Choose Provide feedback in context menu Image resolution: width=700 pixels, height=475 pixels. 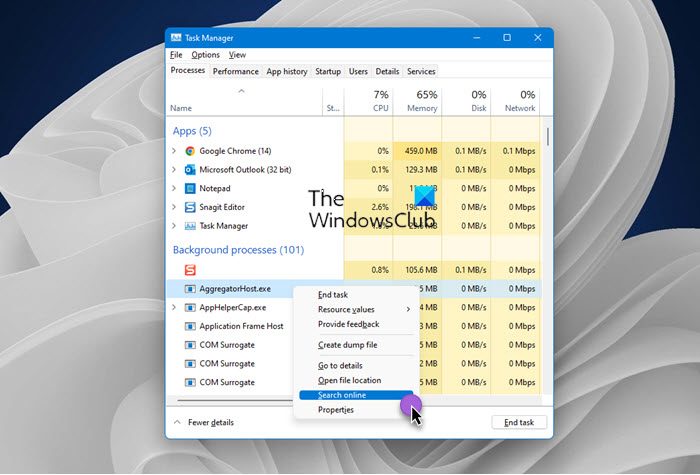click(x=348, y=324)
